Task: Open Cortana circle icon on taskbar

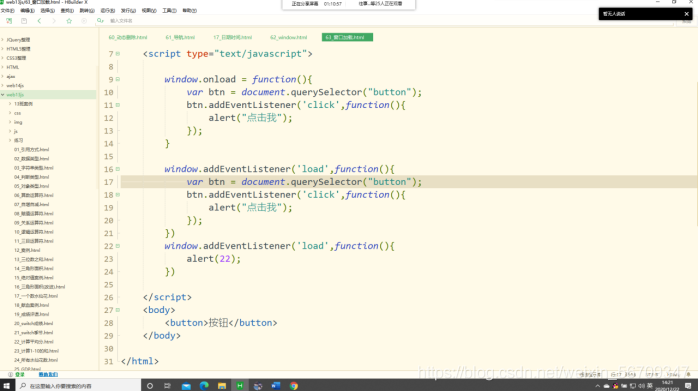Action: (x=150, y=386)
